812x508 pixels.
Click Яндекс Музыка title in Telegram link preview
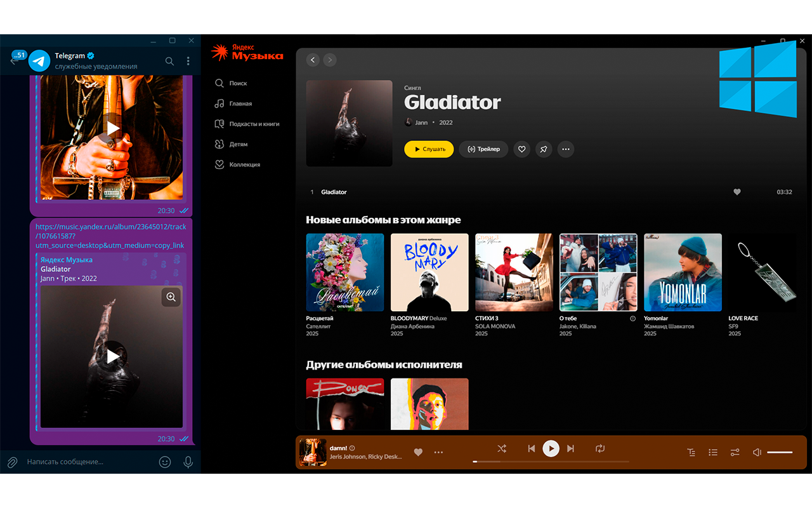click(x=67, y=260)
